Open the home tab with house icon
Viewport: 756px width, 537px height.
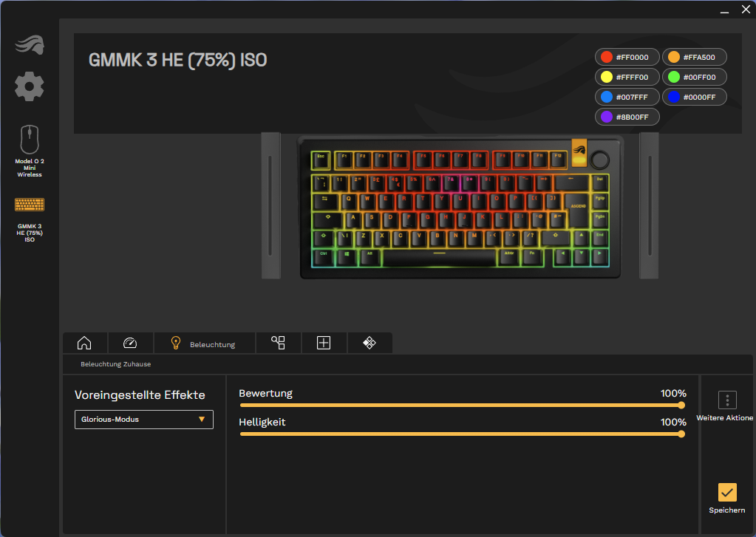84,343
